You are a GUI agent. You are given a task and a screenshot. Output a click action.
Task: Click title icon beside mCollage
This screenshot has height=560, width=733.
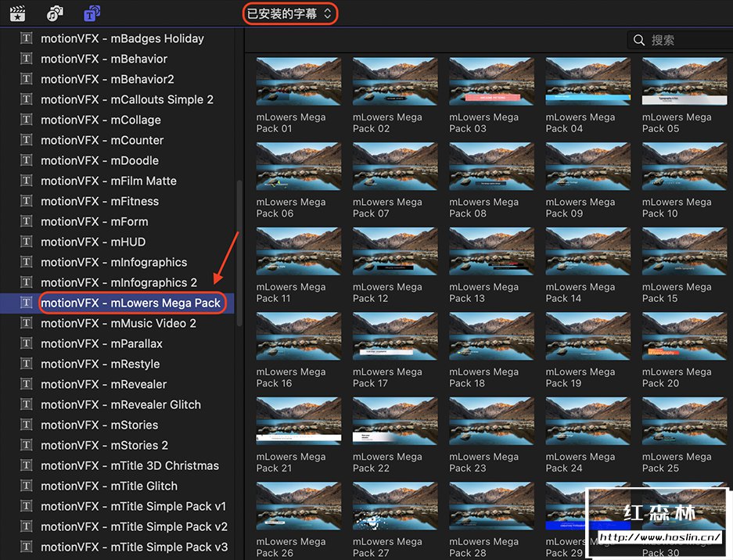point(27,119)
